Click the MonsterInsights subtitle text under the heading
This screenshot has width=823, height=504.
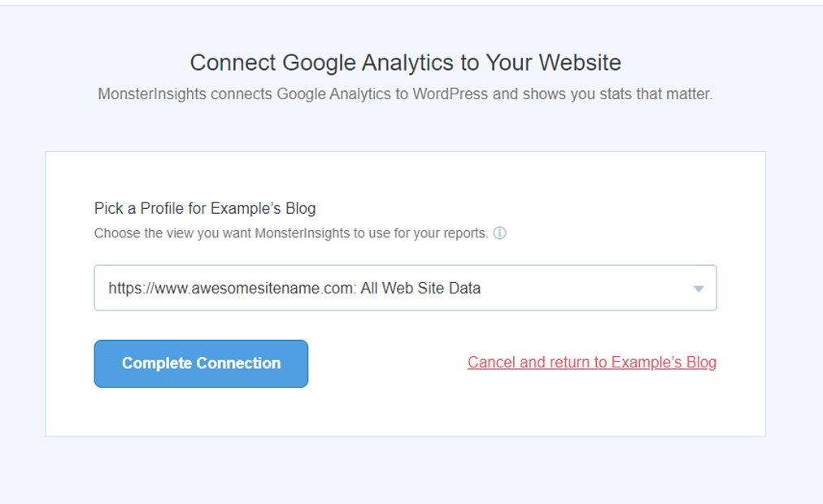pyautogui.click(x=405, y=93)
